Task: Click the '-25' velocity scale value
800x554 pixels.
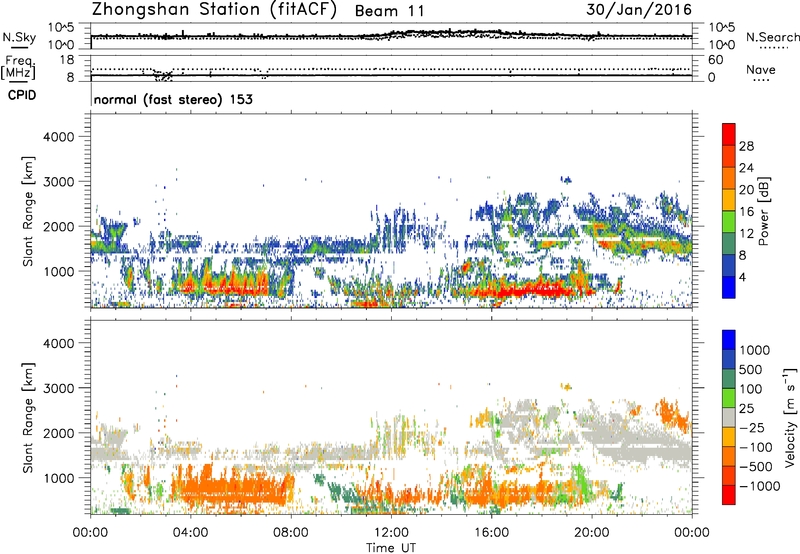Action: tap(753, 427)
